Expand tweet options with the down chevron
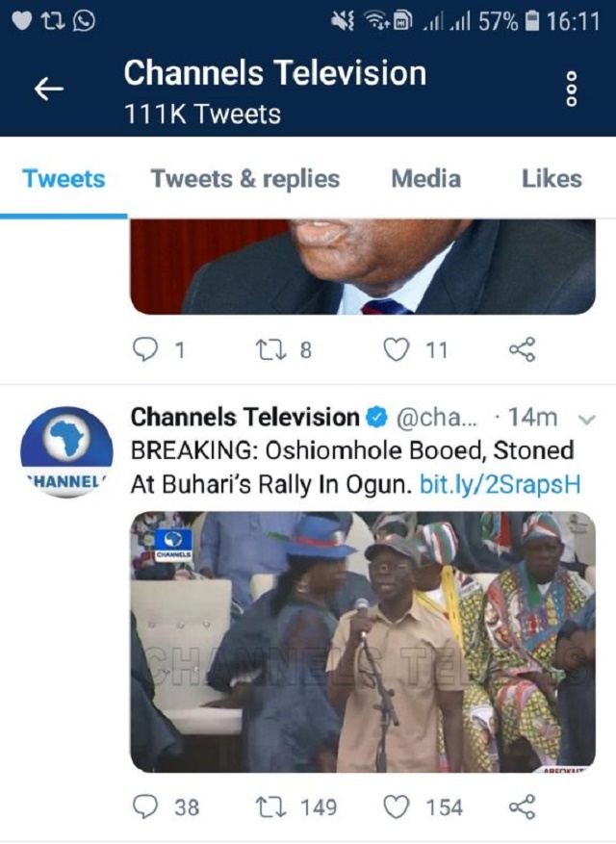This screenshot has height=844, width=616. point(584,419)
